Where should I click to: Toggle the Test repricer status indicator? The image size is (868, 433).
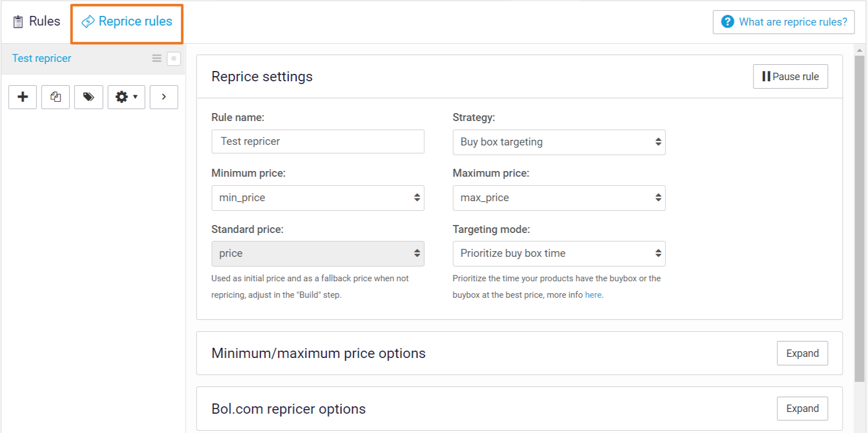pos(174,59)
